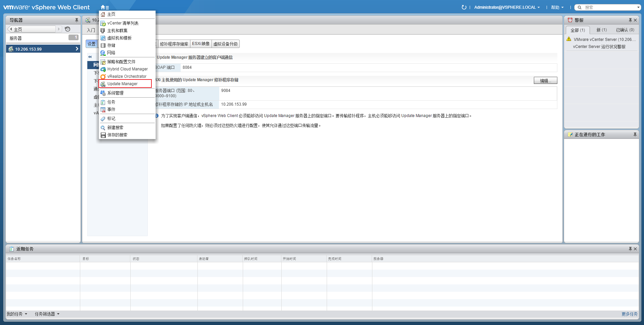
Task: Open the 任务筛选器 dropdown
Action: [x=47, y=314]
